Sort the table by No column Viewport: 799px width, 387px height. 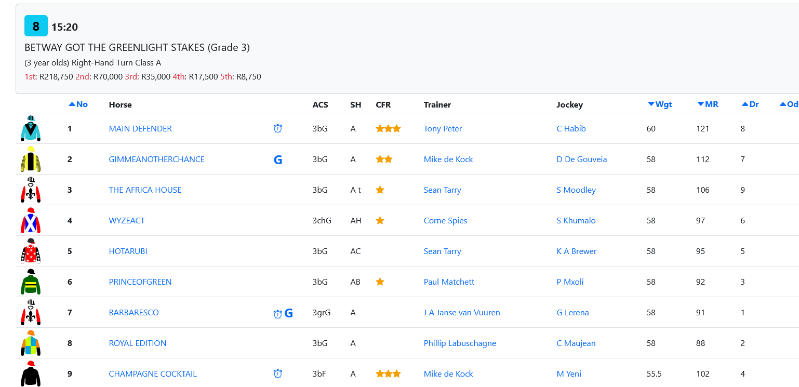[x=78, y=105]
